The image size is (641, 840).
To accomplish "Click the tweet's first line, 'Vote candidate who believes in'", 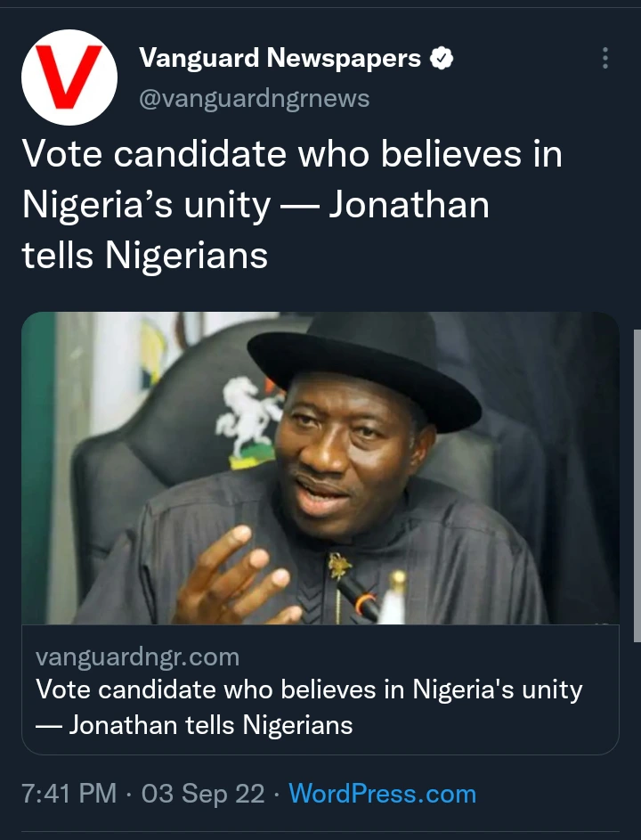I will [292, 154].
